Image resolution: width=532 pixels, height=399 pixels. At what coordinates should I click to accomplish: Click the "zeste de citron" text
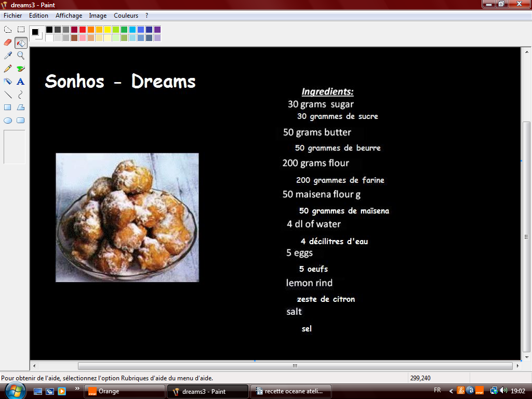click(x=326, y=299)
